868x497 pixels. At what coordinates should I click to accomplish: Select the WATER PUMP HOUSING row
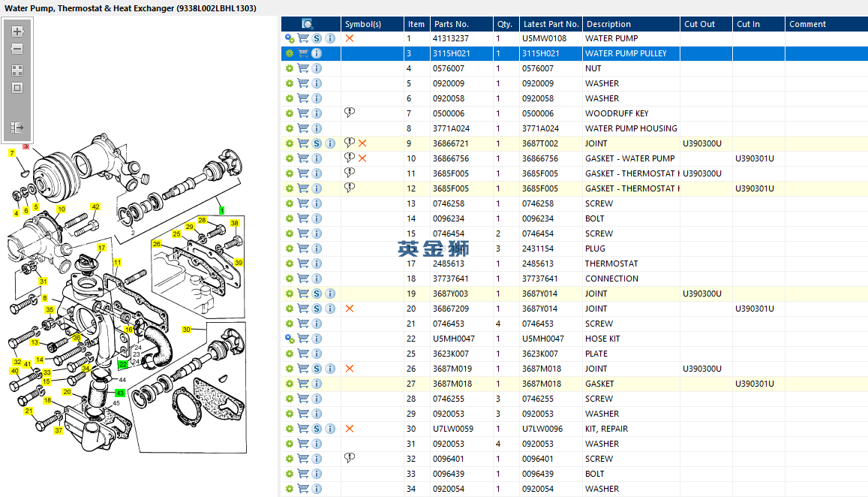[x=630, y=128]
